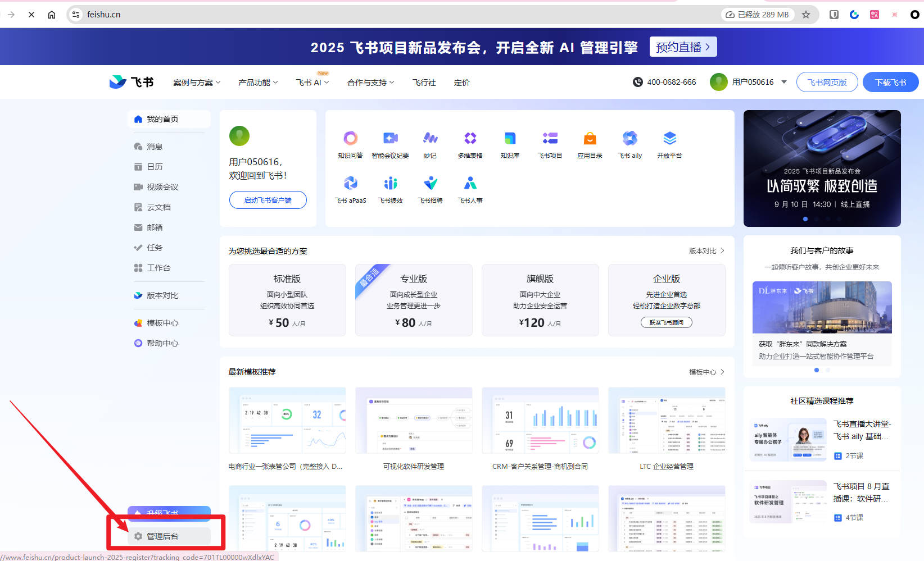
Task: Expand the 飞书 AI dropdown menu
Action: tap(312, 83)
